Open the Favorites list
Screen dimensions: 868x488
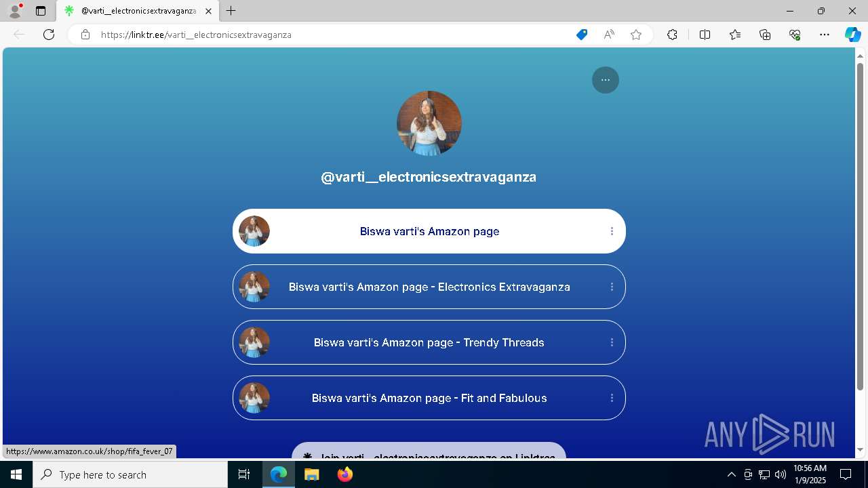pos(735,35)
